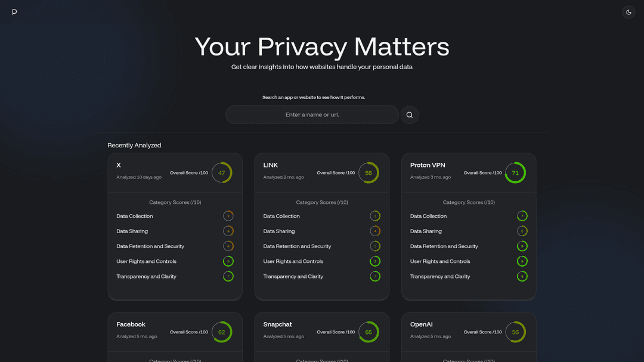Screen dimensions: 644x362
Task: Open the LINK analysis card title
Action: point(270,165)
